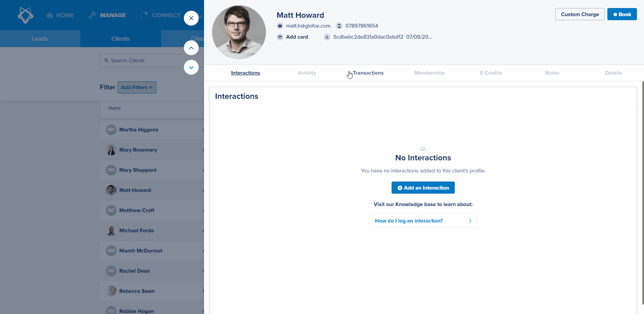This screenshot has width=644, height=314.
Task: Click Rebecca Swan's avatar photo
Action: click(x=111, y=291)
